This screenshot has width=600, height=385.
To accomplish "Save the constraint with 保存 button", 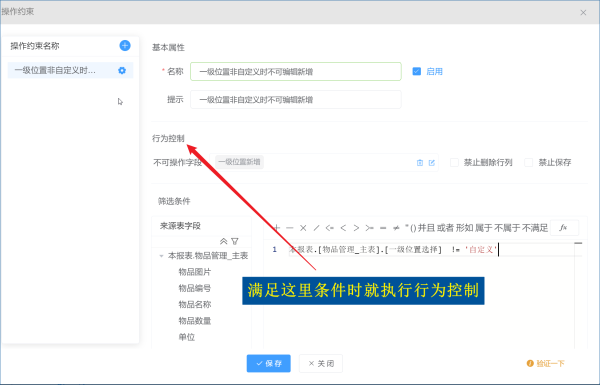I will [269, 363].
